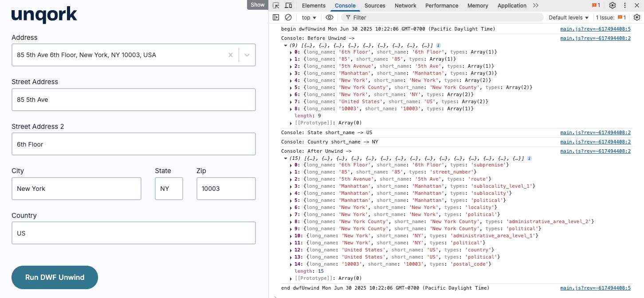The width and height of the screenshot is (644, 298).
Task: Open the DevTools three-dot menu
Action: 625,5
